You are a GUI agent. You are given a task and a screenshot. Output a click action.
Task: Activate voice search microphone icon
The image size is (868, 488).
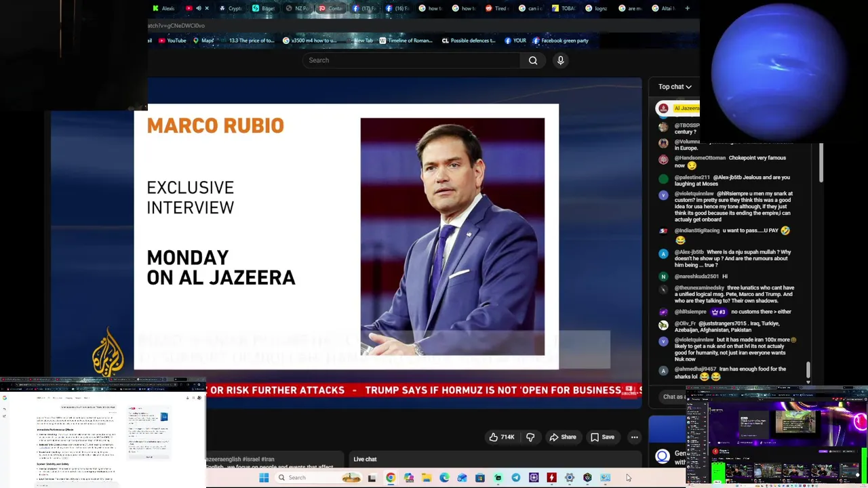tap(560, 60)
